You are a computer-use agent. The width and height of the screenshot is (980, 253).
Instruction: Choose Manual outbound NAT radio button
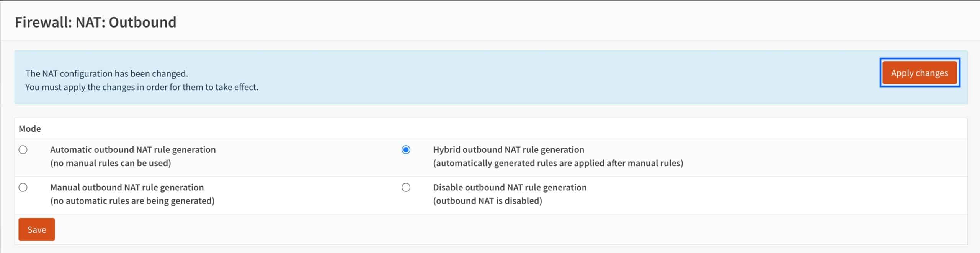23,187
